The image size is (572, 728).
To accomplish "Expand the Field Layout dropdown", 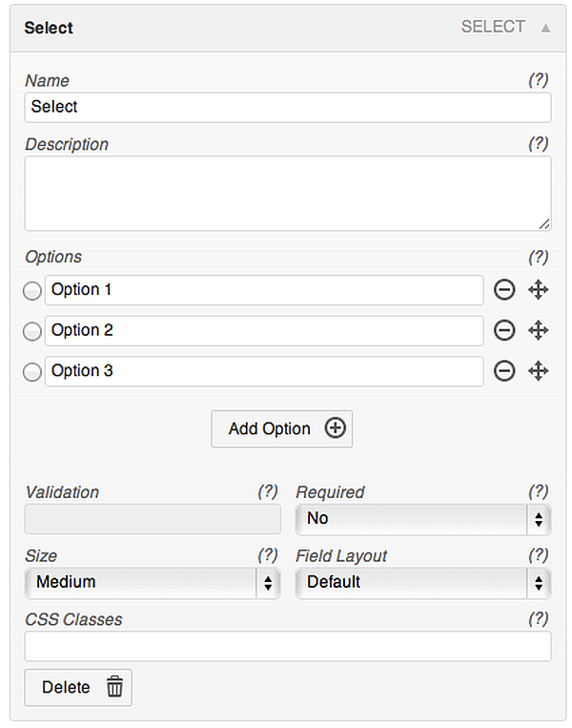I will (423, 582).
